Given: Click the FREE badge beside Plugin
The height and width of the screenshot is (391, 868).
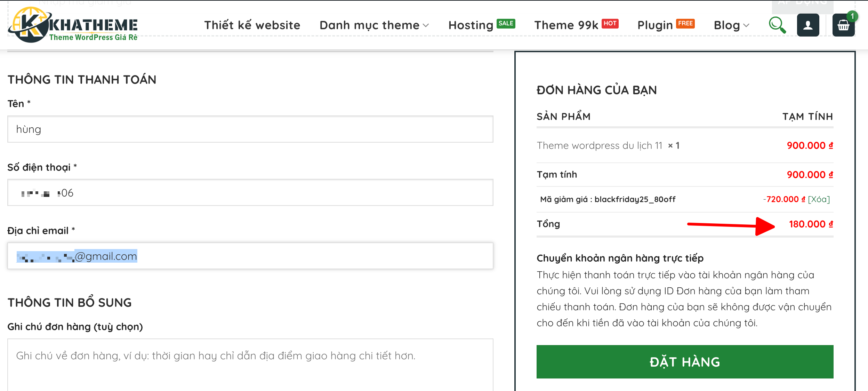Looking at the screenshot, I should [685, 23].
